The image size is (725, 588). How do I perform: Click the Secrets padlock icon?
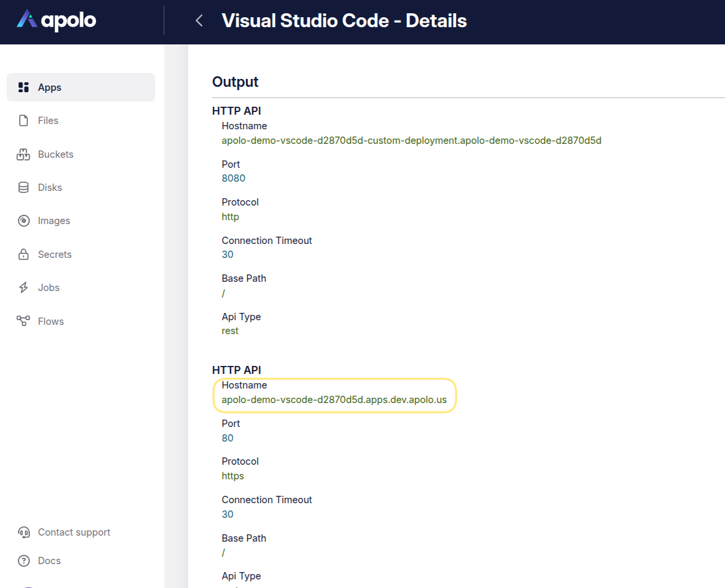point(24,255)
